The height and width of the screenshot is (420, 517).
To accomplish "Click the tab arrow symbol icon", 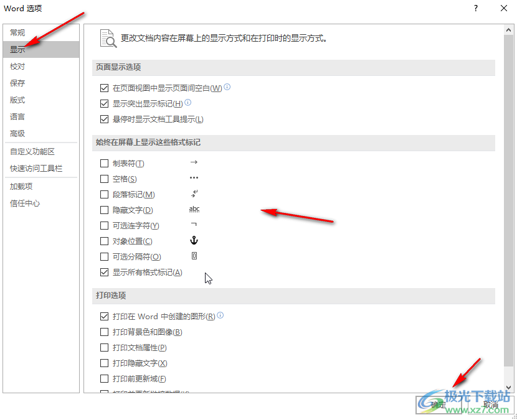I will pos(194,162).
